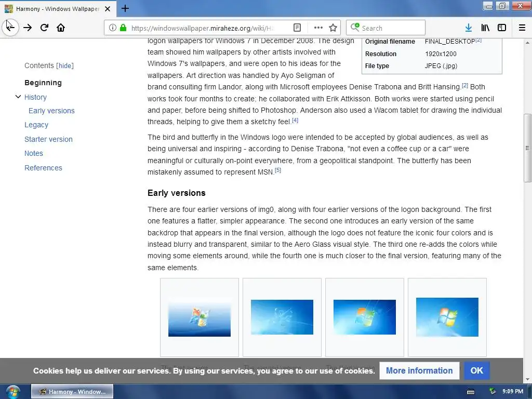Focus the Search input field
Image resolution: width=532 pixels, height=399 pixels.
point(386,28)
